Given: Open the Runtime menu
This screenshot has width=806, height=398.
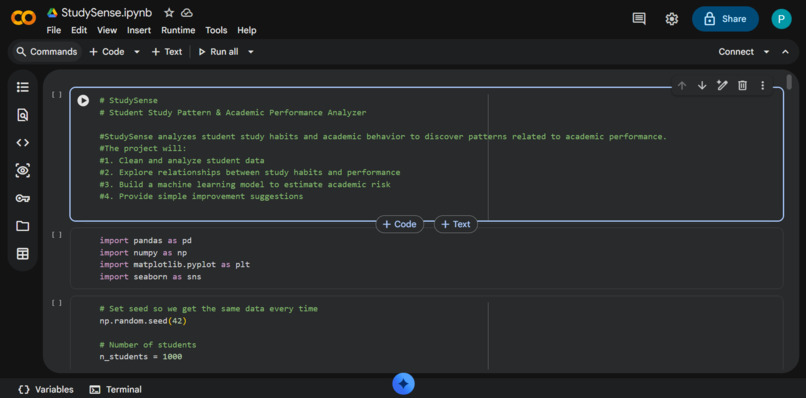Looking at the screenshot, I should (178, 30).
